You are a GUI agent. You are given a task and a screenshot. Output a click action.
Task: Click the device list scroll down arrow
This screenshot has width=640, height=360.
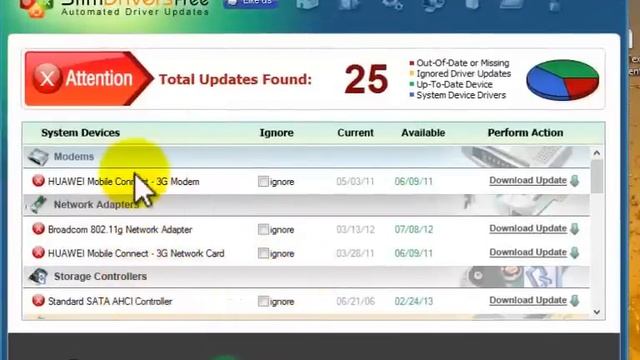pos(597,312)
